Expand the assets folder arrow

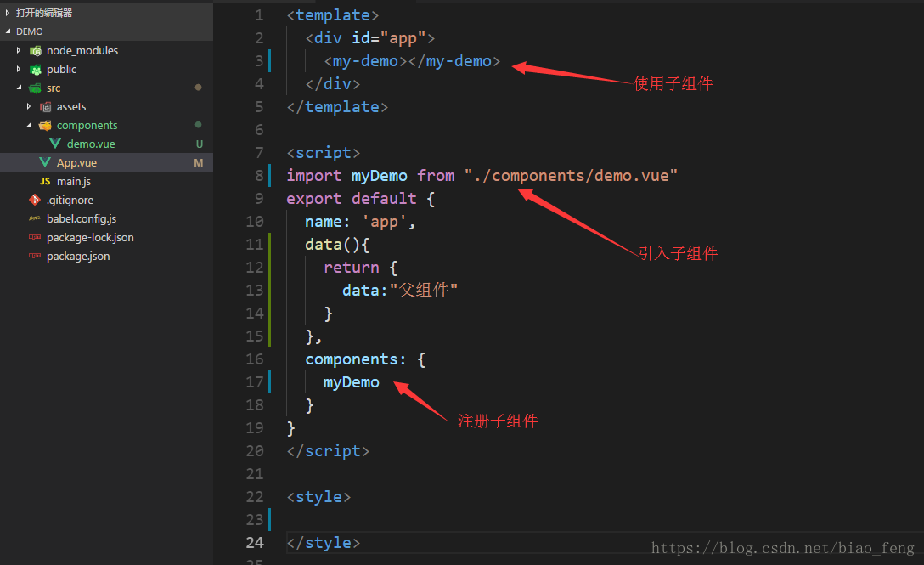[x=29, y=106]
